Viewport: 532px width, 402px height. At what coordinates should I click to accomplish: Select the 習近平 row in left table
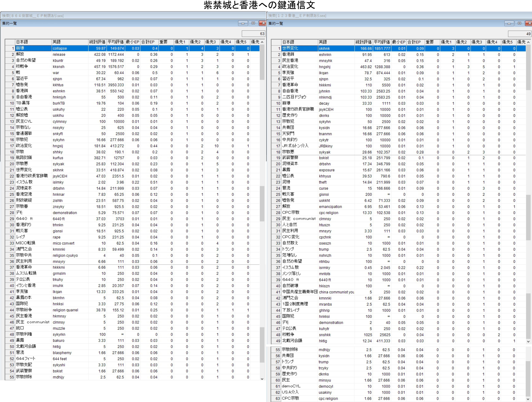coord(22,79)
